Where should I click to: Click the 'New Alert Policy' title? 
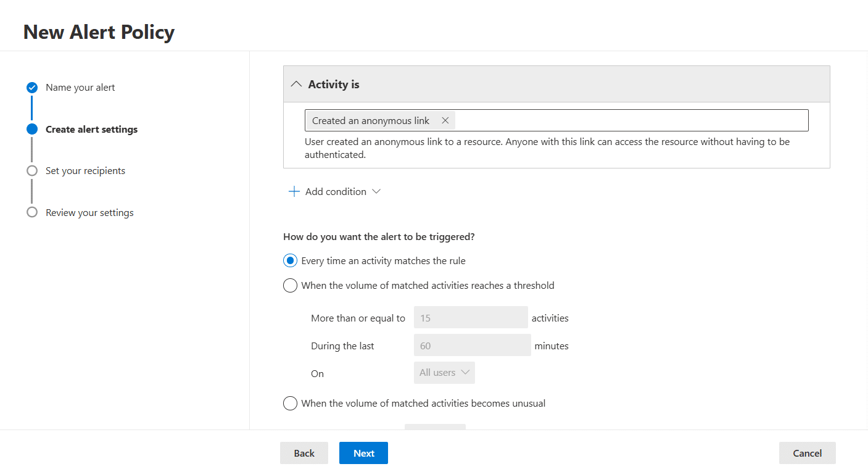(99, 31)
